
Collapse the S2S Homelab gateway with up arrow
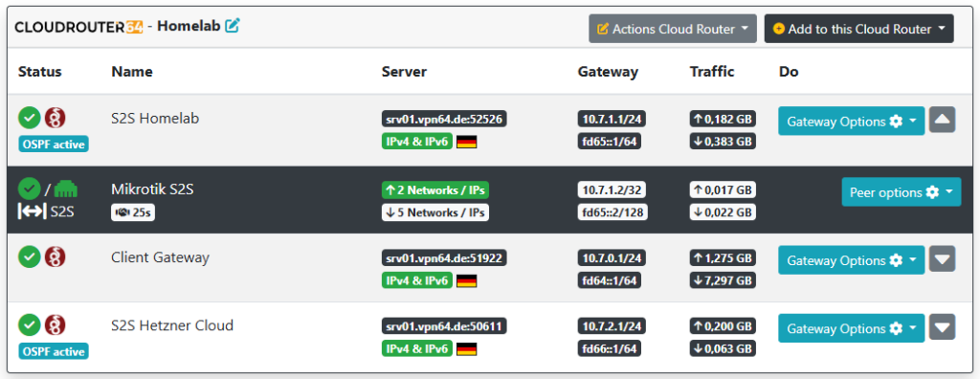[942, 120]
